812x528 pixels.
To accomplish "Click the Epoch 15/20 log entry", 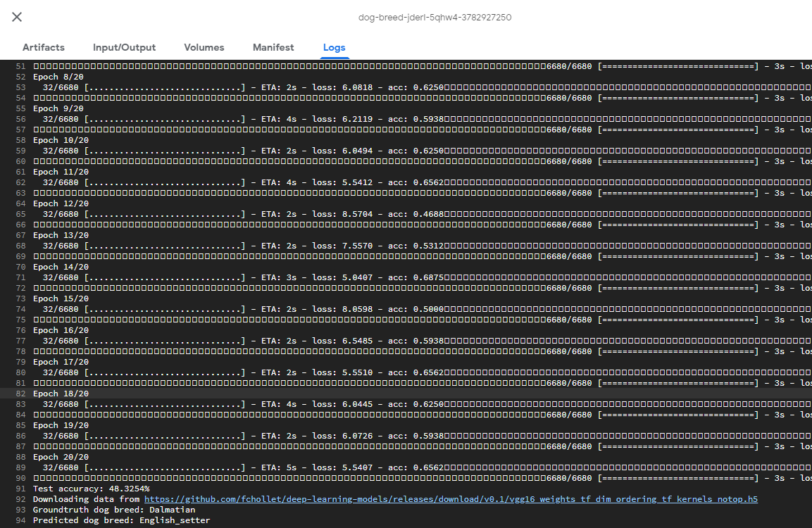I will click(x=61, y=298).
